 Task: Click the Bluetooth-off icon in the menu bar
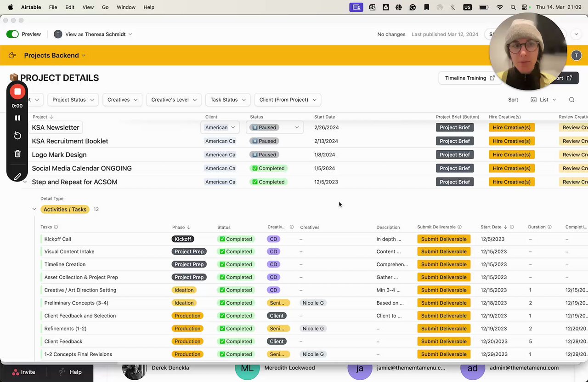(453, 7)
